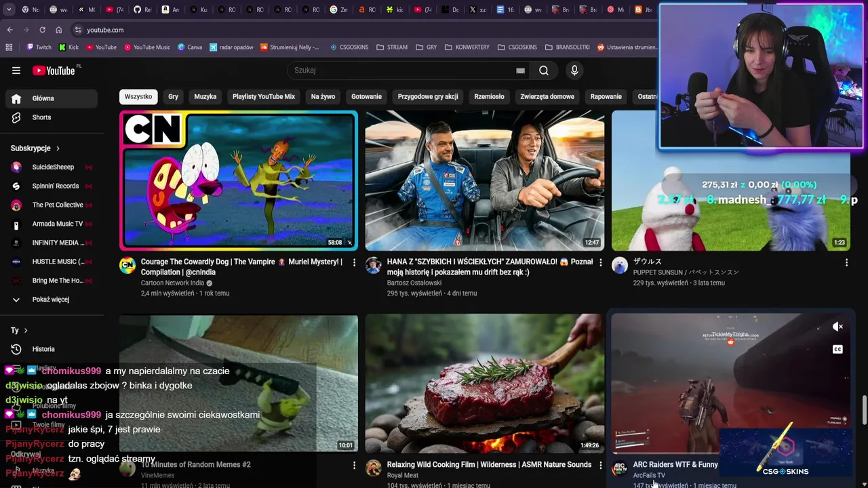Image resolution: width=868 pixels, height=488 pixels.
Task: Open the steak cooking video thumbnail
Action: (x=485, y=384)
